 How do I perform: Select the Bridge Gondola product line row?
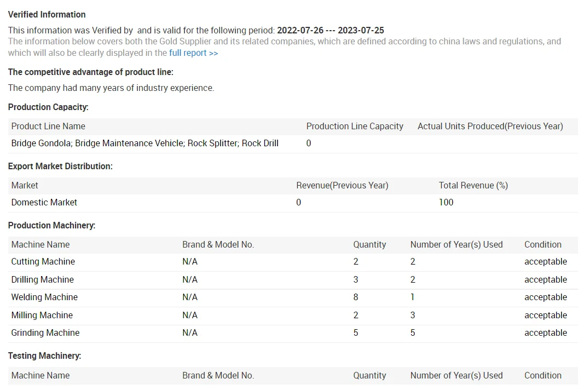[x=145, y=144]
